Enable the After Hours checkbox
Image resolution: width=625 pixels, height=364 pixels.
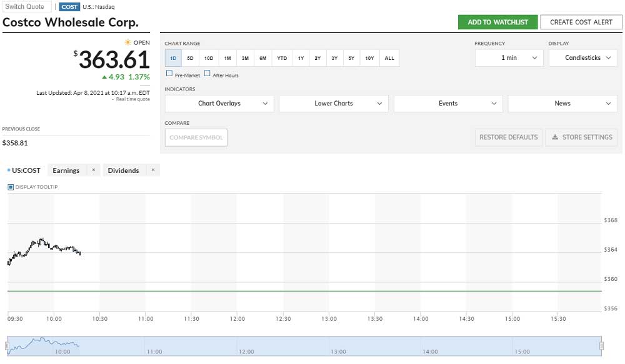click(207, 73)
